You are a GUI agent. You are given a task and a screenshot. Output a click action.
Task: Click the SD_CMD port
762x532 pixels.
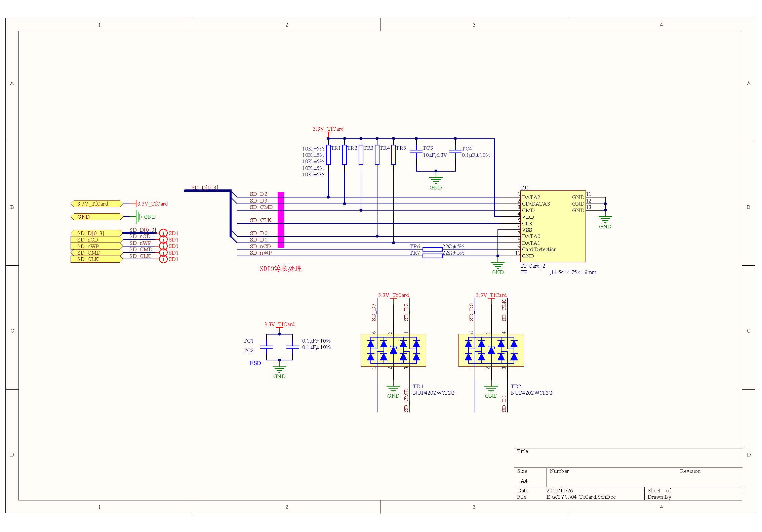(x=96, y=253)
